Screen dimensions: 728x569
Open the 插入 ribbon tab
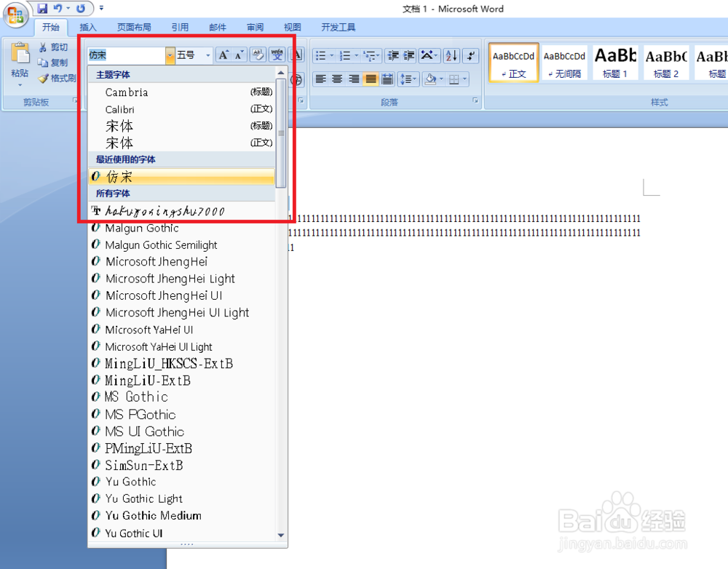pos(88,28)
